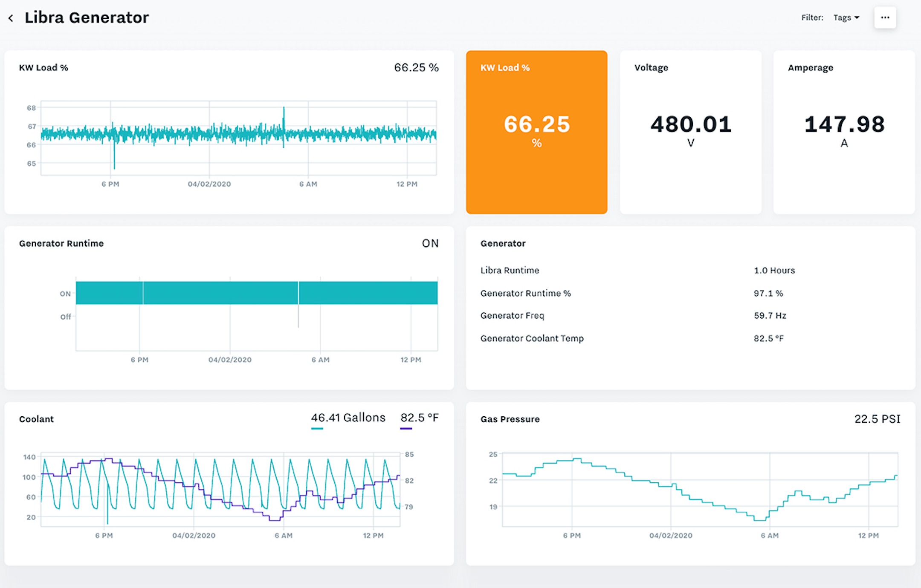
Task: Expand the Tags filter dropdown
Action: coord(846,17)
